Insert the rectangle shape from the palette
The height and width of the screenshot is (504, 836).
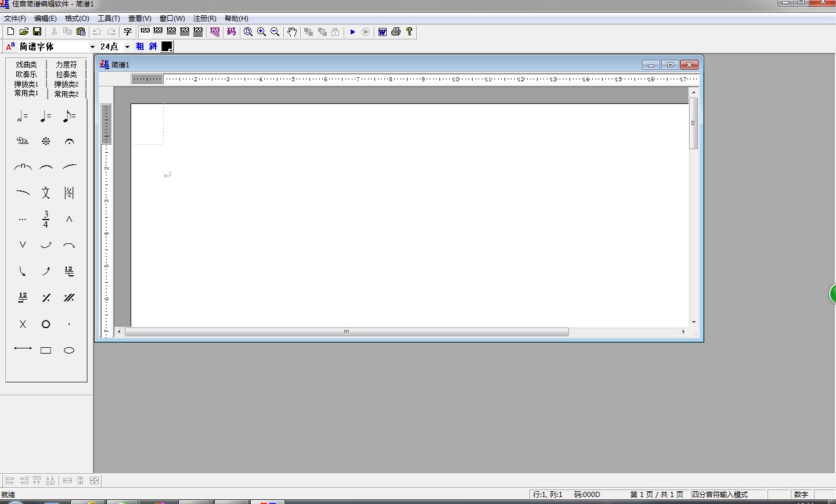pyautogui.click(x=46, y=350)
